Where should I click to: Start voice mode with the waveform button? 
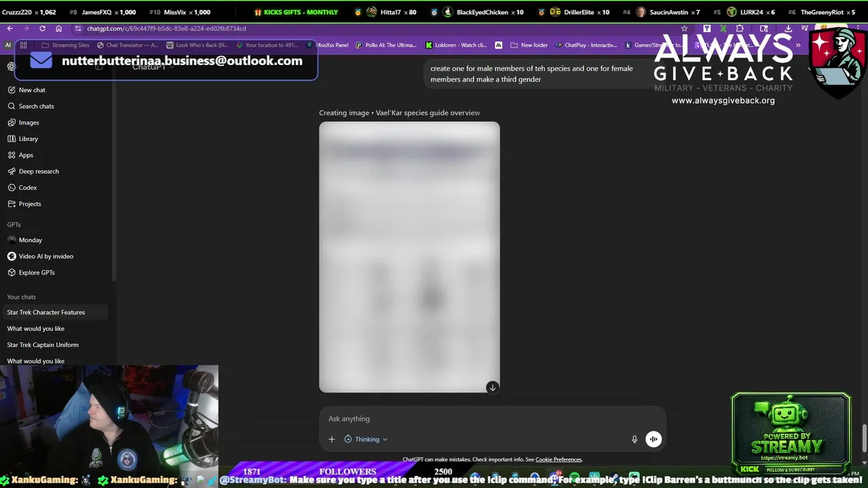[x=653, y=439]
